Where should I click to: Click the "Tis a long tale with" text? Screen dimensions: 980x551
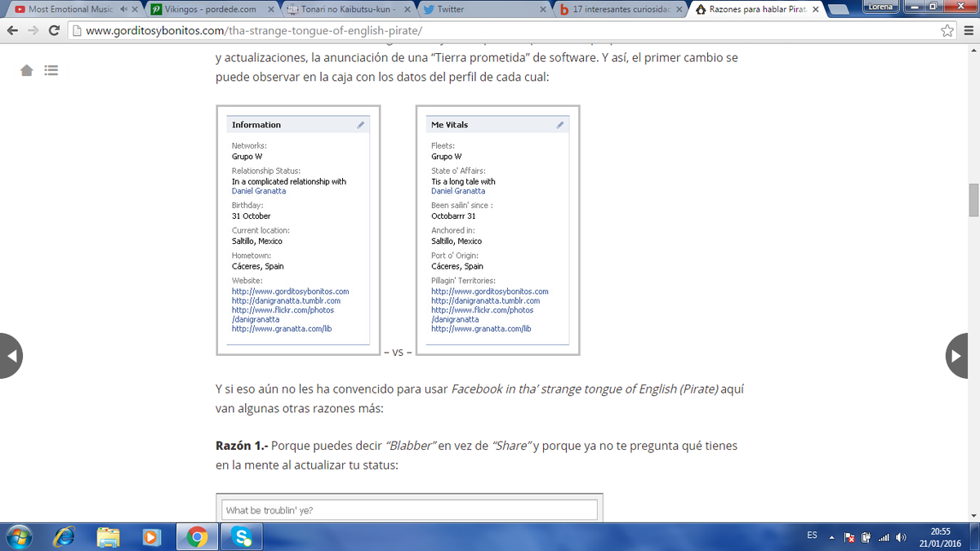pyautogui.click(x=463, y=182)
